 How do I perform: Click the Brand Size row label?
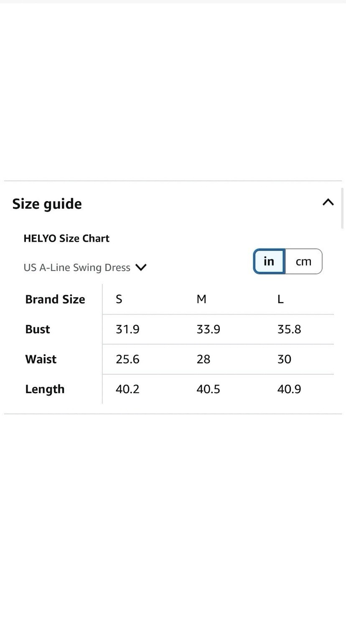(x=55, y=299)
